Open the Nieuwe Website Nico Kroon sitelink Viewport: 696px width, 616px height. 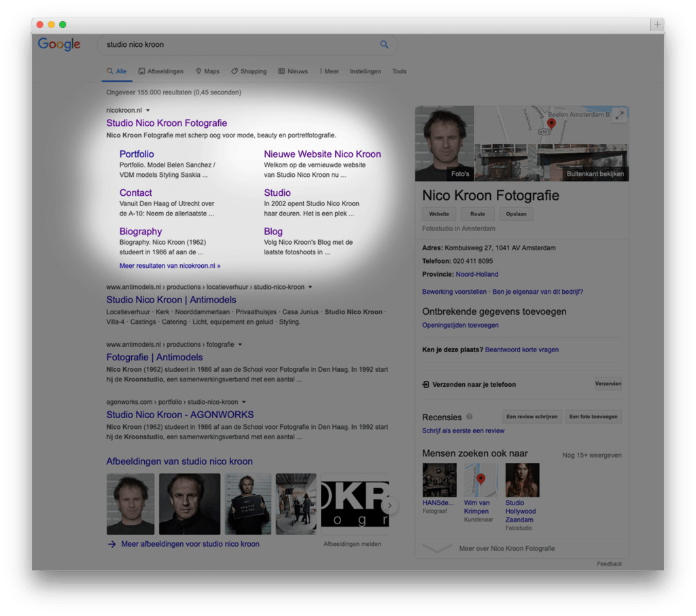point(322,154)
